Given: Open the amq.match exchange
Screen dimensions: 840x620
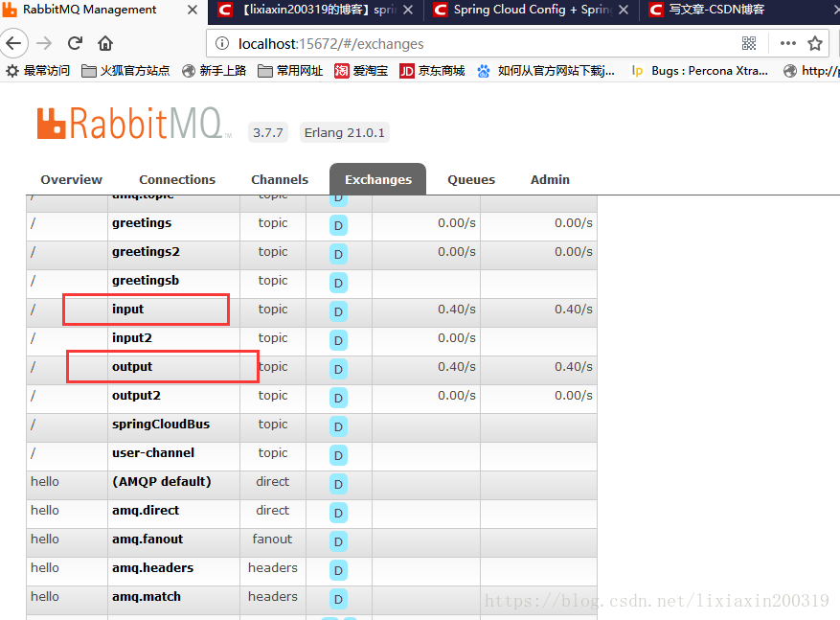Looking at the screenshot, I should coord(147,596).
